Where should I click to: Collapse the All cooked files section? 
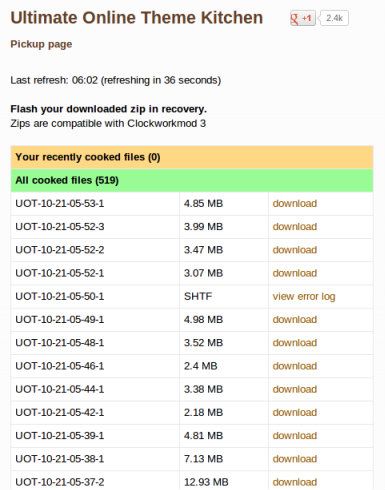click(192, 180)
